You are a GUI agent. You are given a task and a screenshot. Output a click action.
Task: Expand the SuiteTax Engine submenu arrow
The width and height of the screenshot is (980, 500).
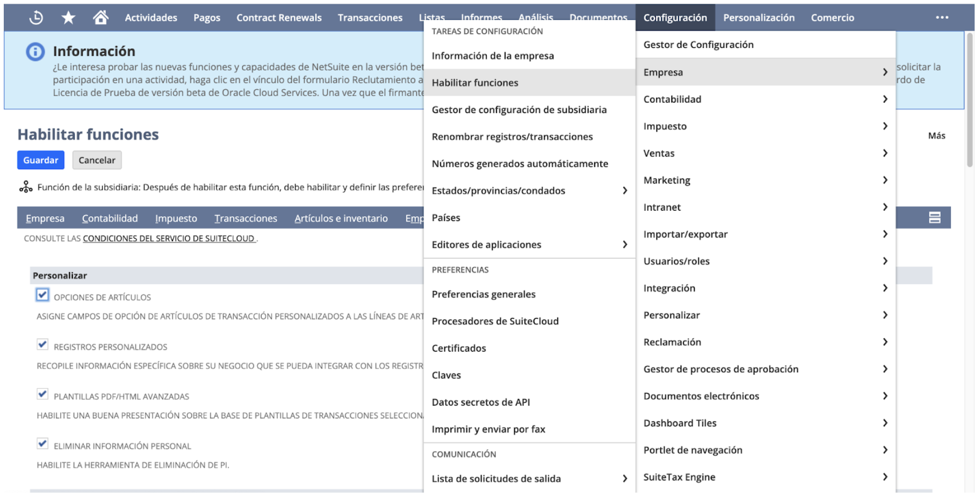(885, 477)
